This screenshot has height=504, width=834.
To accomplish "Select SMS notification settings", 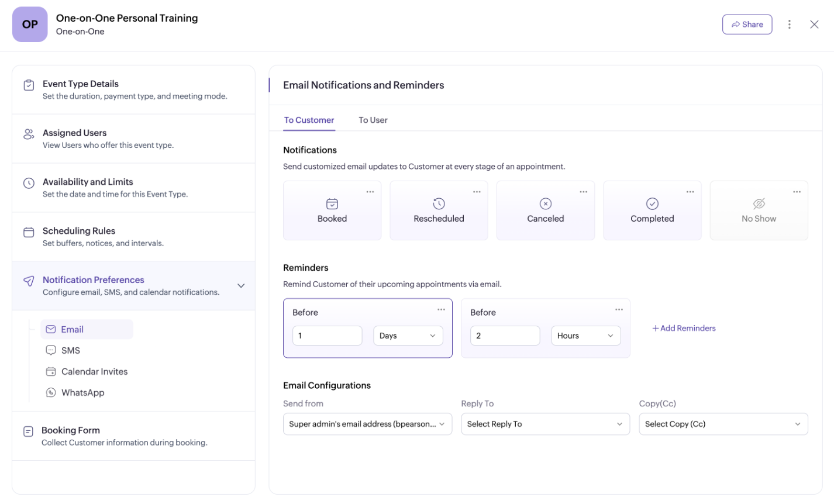I will (63, 350).
